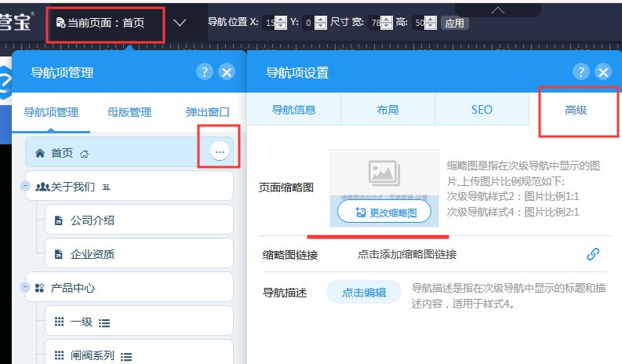622x364 pixels.
Task: Collapse the 产品中心 tree node
Action: pos(25,286)
